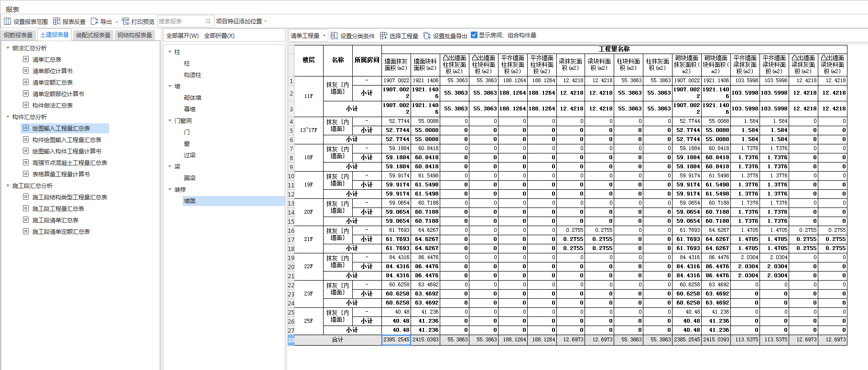Viewport: 868px width, 370px height.
Task: Click 设置批量导出 button label
Action: [450, 36]
